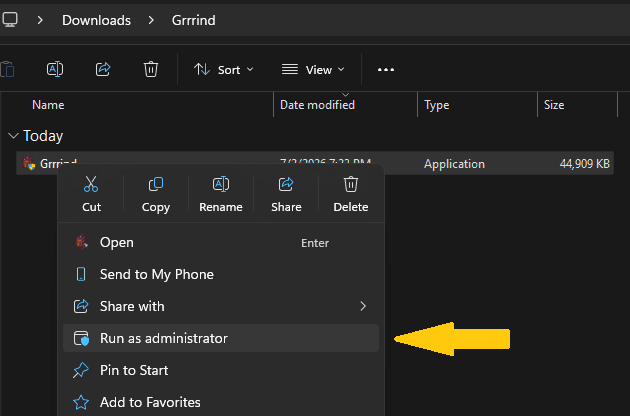Select Pin to Start

[221, 370]
